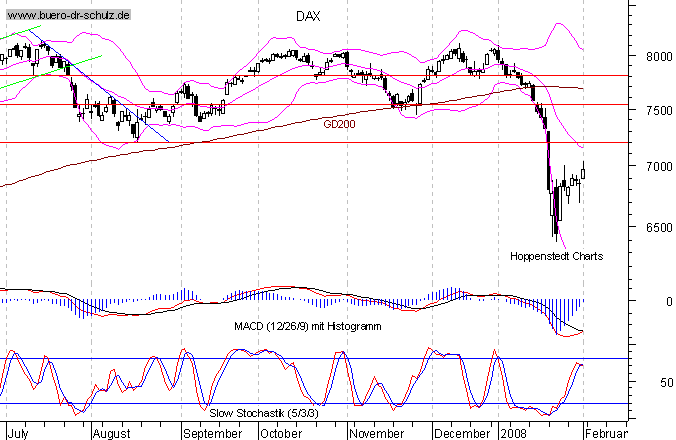Select November on the time axis
This screenshot has height=440, width=676.
coord(379,434)
